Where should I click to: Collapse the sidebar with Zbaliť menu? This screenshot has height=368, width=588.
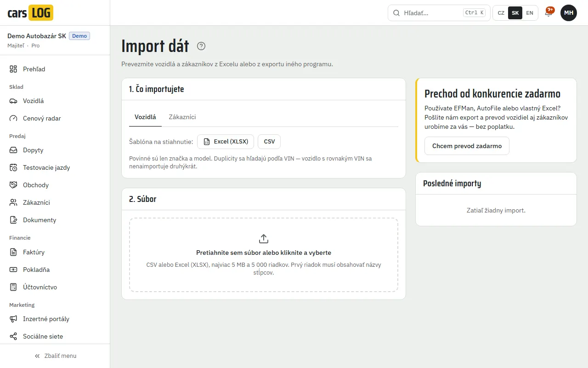pos(55,356)
